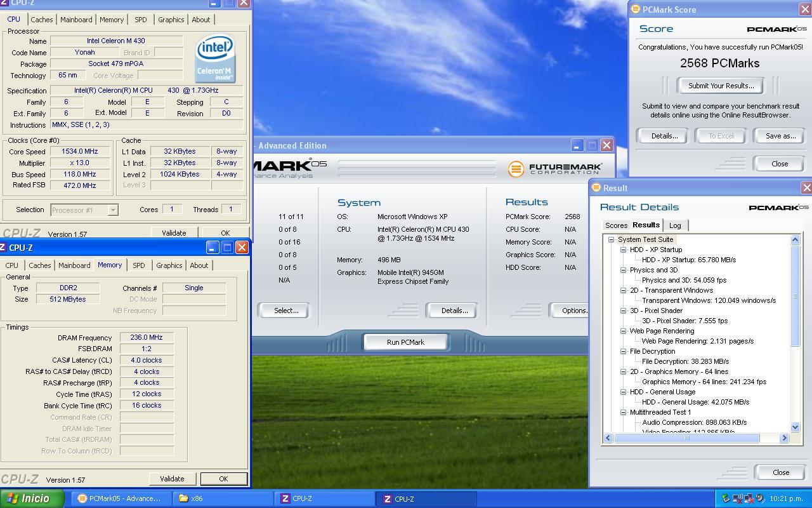Click the memory Size 512 MBytes field
Image resolution: width=812 pixels, height=508 pixels.
68,299
